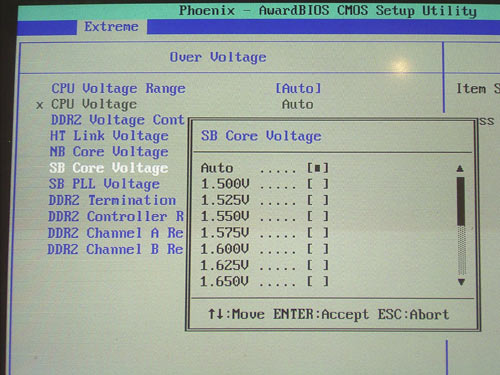Select the 1.600V voltage option
The height and width of the screenshot is (375, 500).
pos(265,249)
